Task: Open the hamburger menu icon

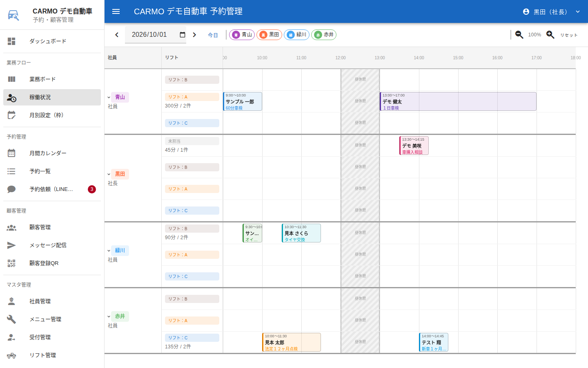Action: (116, 11)
